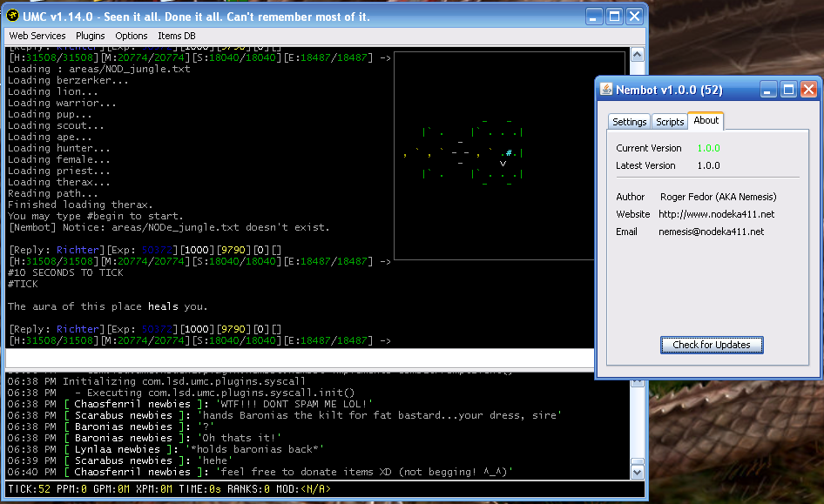Viewport: 824px width, 504px height.
Task: Close the Nembot v1.0.0 window
Action: [808, 90]
